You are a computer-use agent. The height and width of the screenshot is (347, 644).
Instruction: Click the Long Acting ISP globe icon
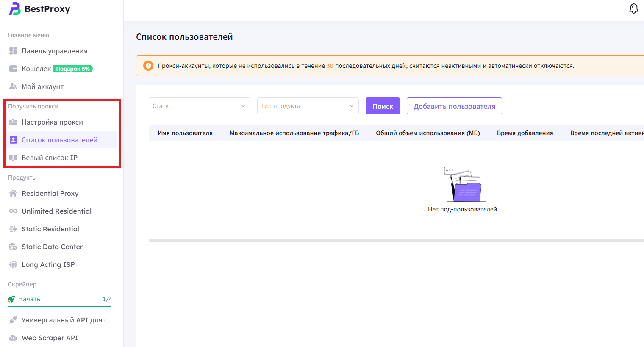click(13, 264)
